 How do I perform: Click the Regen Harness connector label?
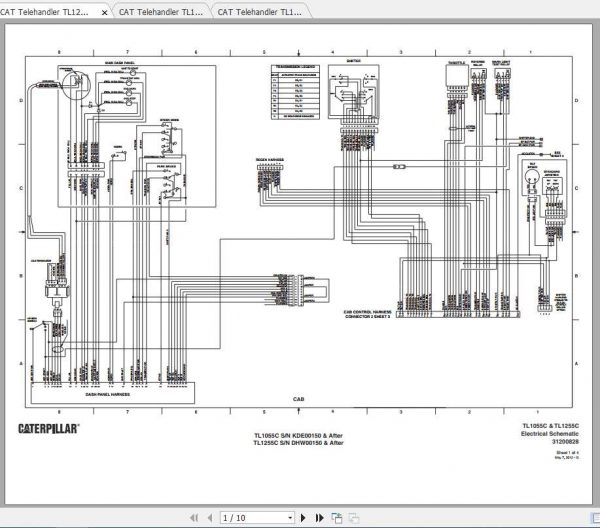(x=270, y=159)
